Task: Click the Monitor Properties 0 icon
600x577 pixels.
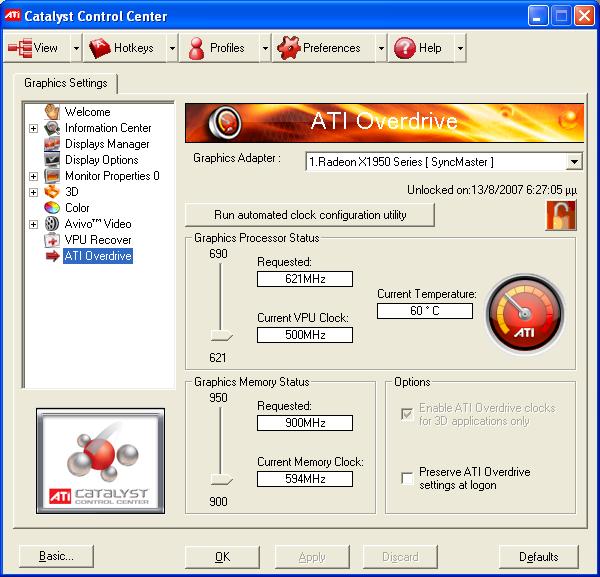Action: [x=52, y=176]
